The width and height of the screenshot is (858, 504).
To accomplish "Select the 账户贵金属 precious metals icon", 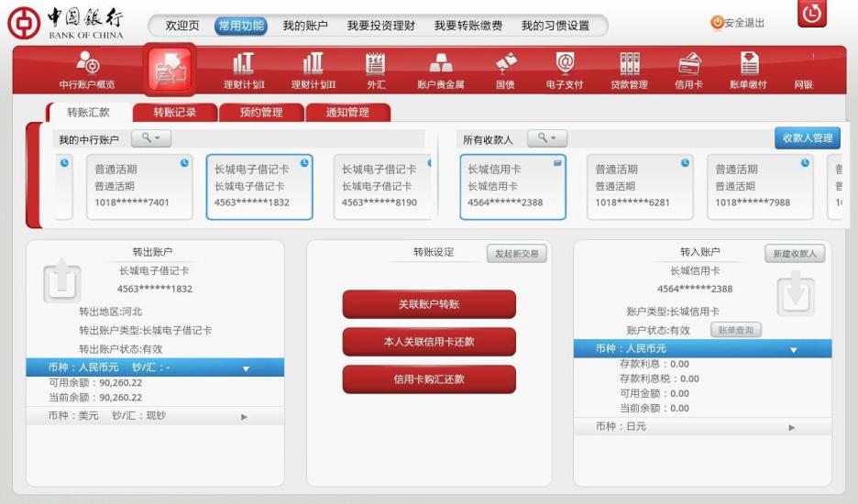I will [441, 70].
